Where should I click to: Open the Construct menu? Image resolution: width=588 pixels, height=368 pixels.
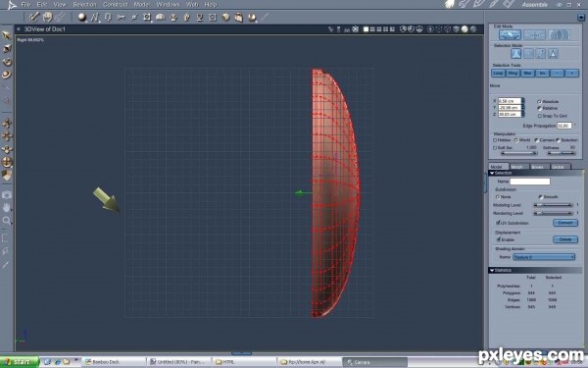pyautogui.click(x=116, y=5)
